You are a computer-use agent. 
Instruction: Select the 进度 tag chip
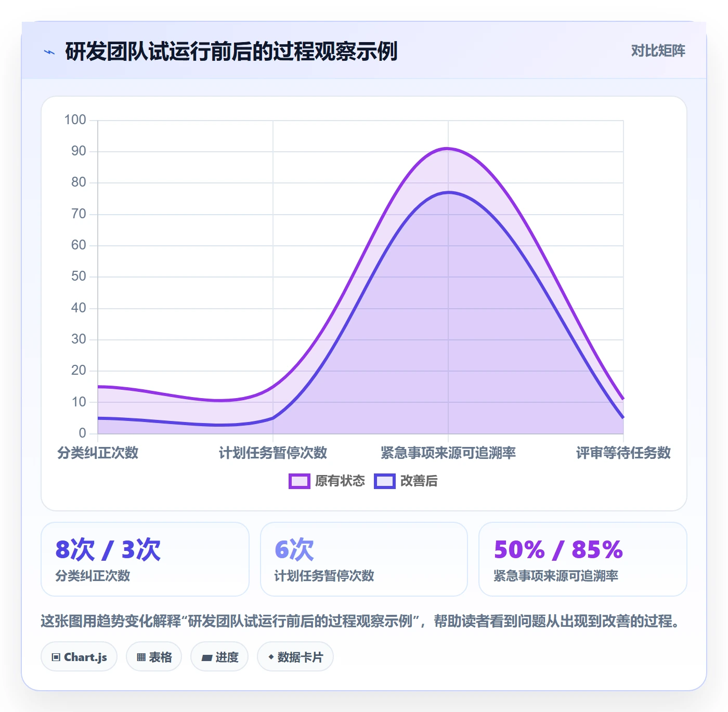pos(219,657)
